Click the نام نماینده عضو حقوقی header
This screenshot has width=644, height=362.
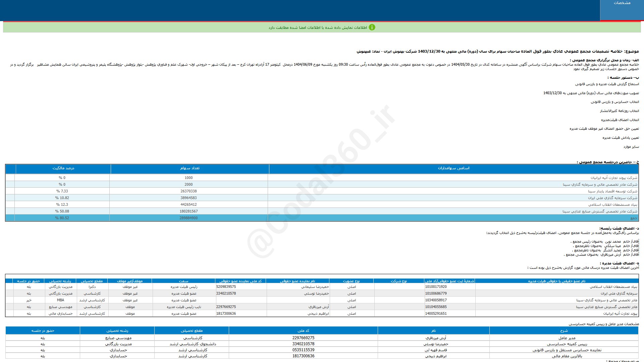(x=297, y=281)
